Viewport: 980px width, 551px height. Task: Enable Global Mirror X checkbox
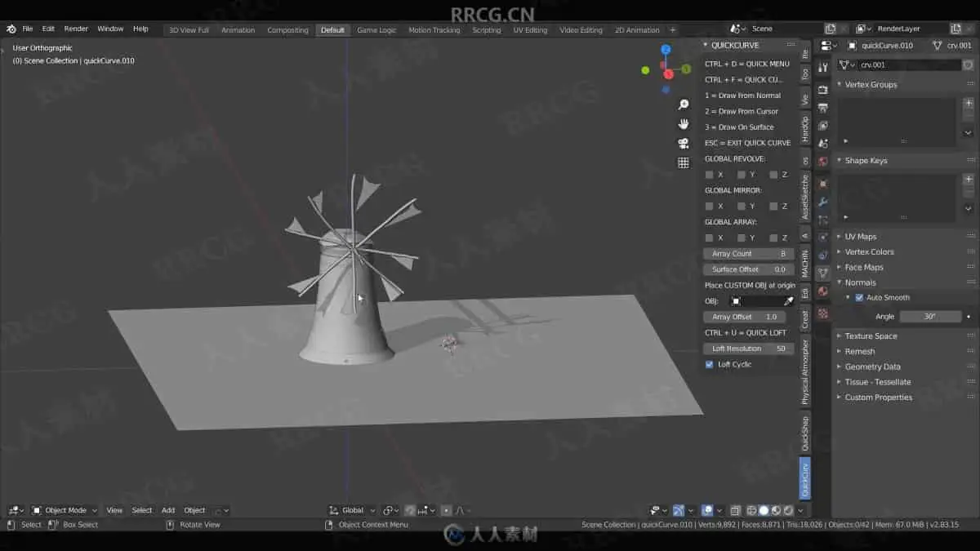click(x=710, y=207)
